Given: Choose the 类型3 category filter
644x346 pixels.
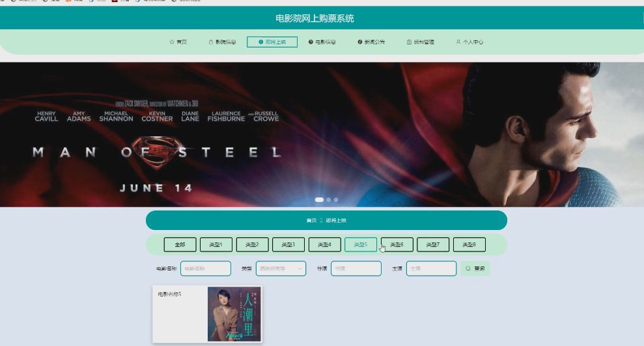Looking at the screenshot, I should point(288,244).
